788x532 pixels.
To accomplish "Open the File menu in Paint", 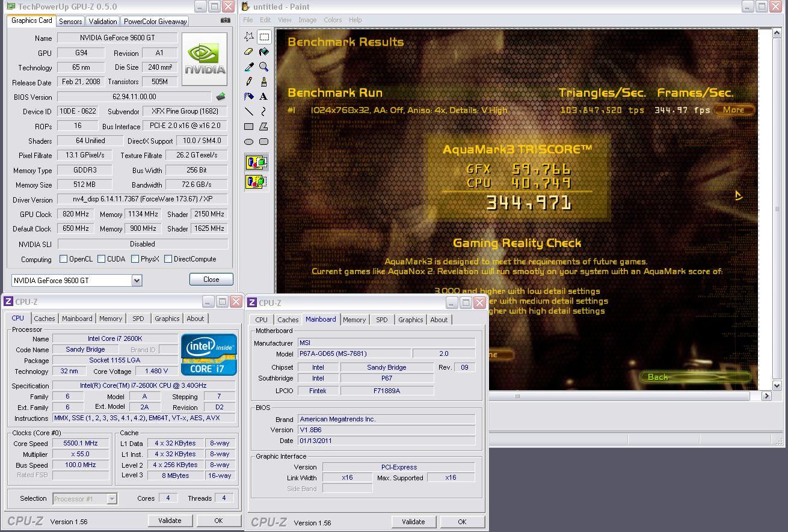I will (x=248, y=20).
